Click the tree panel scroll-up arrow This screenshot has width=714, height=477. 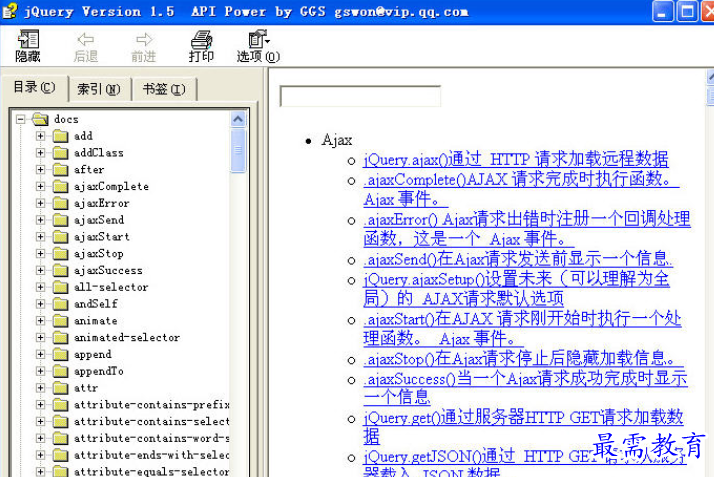coord(238,119)
